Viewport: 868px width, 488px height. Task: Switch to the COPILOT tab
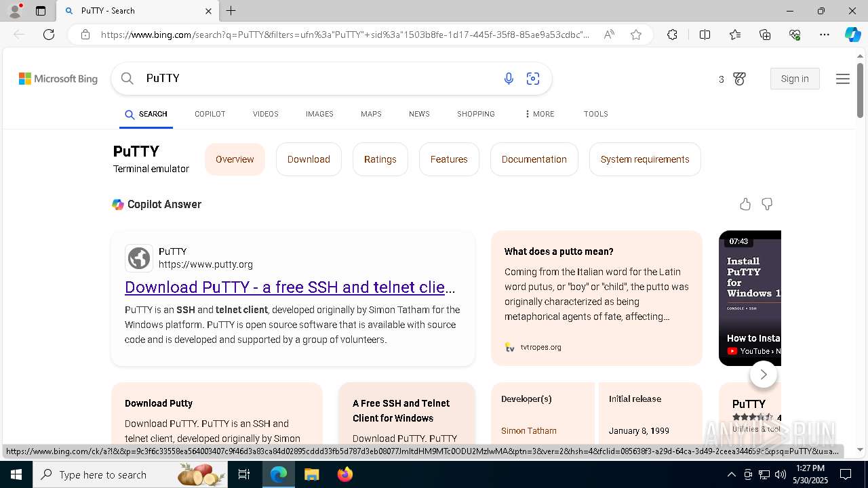pos(210,114)
